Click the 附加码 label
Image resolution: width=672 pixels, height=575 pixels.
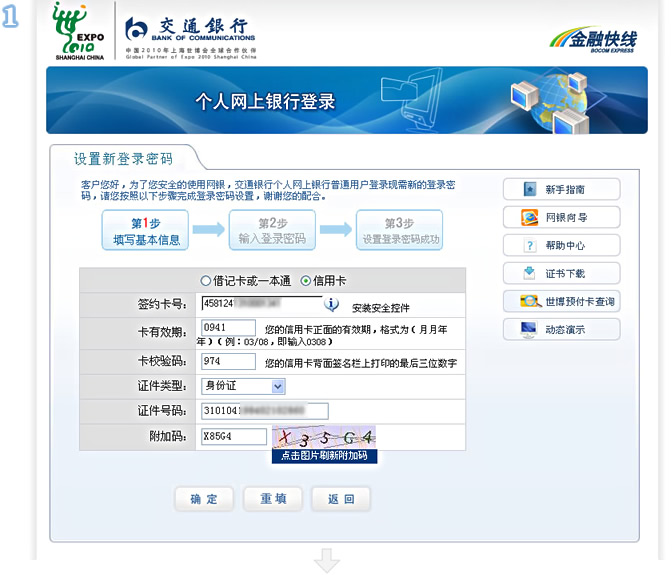(x=168, y=437)
